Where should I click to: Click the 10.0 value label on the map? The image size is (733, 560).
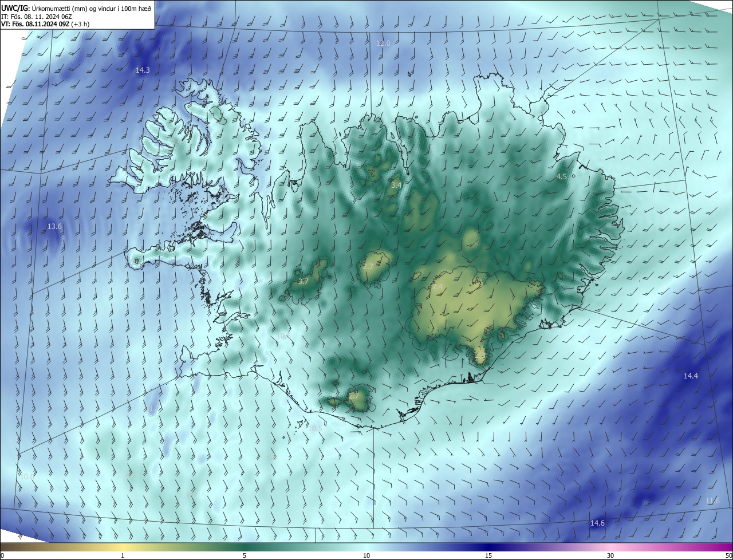pos(27,477)
